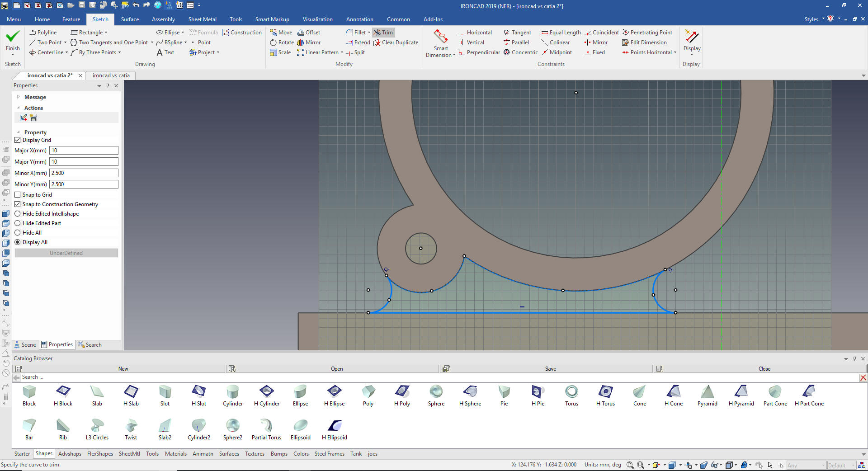Open the Project tool dropdown
The image size is (868, 471).
pos(218,52)
